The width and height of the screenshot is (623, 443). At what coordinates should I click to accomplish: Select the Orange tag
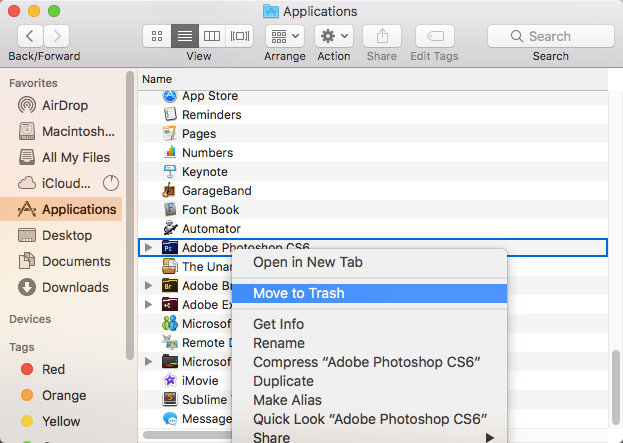[x=61, y=395]
